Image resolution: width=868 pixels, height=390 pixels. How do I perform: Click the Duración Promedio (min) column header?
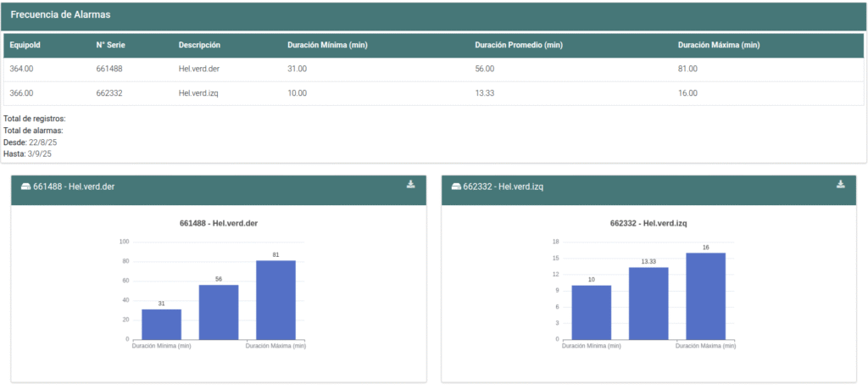519,45
